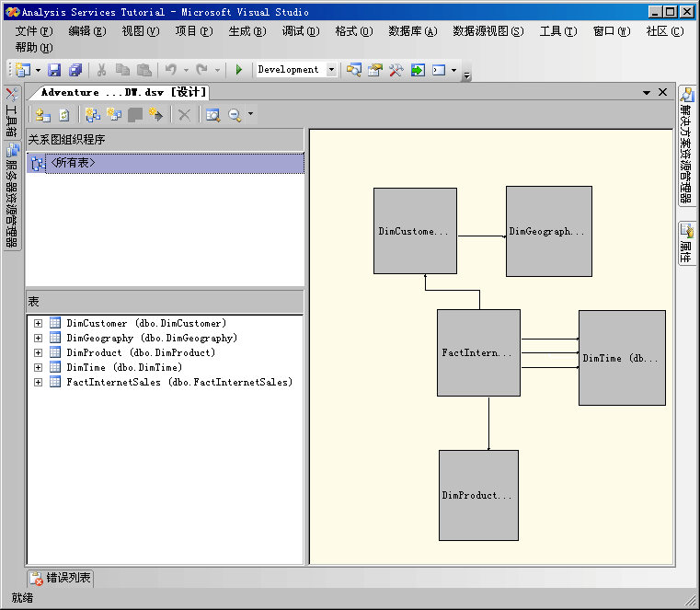Click the Zoom magnifier icon

[x=235, y=115]
